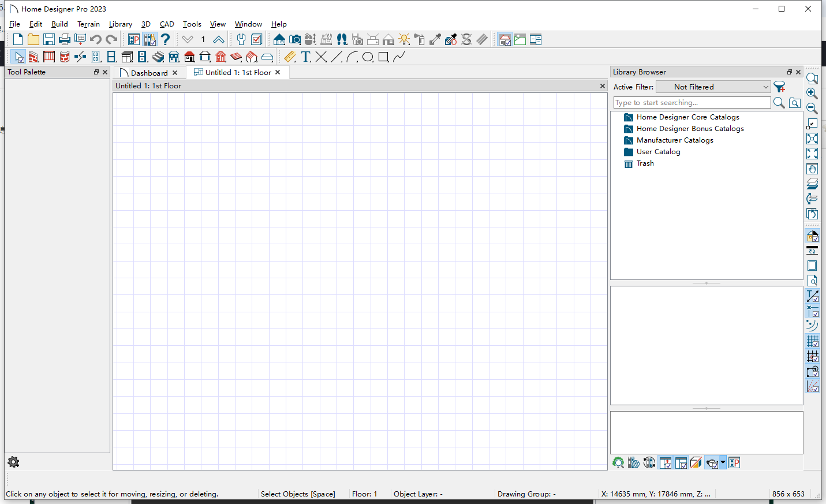Click the blue house 3D view icon
826x504 pixels.
279,39
